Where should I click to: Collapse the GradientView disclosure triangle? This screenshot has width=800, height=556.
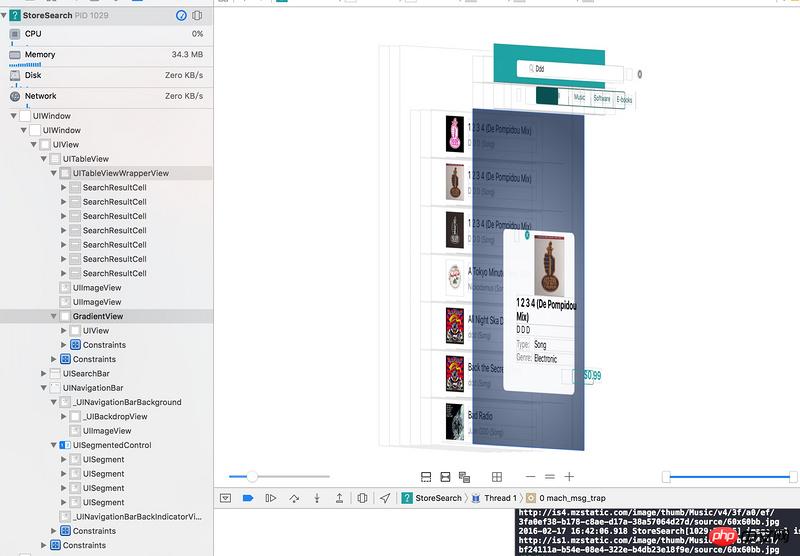pos(54,316)
